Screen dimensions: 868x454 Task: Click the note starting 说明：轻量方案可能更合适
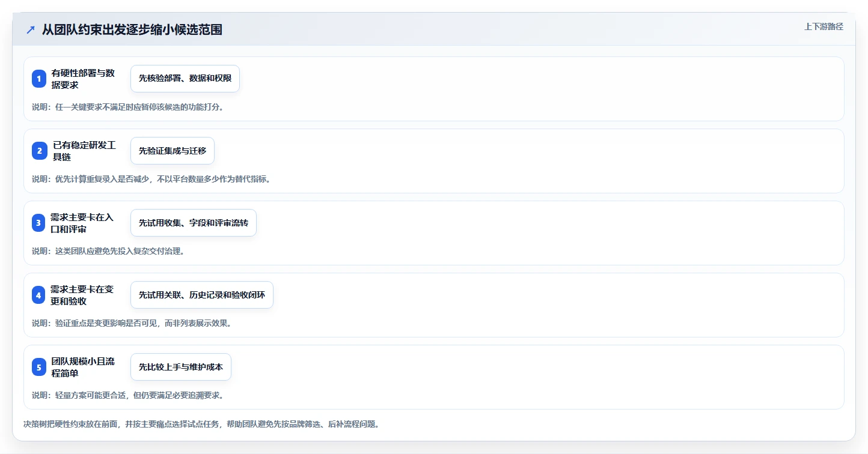pos(128,395)
